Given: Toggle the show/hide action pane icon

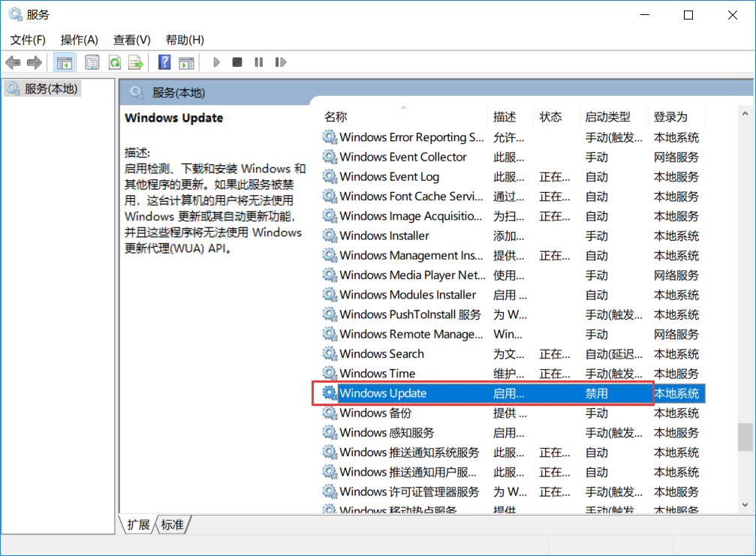Looking at the screenshot, I should [187, 62].
